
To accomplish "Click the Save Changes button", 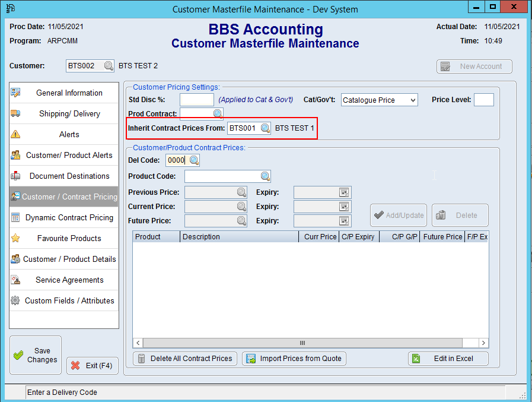I will [36, 355].
